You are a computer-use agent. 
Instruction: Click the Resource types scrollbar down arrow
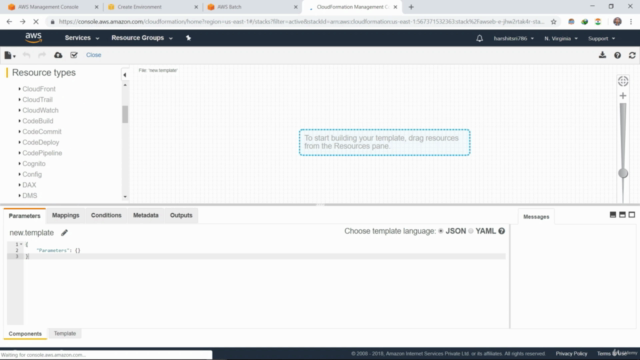click(125, 197)
